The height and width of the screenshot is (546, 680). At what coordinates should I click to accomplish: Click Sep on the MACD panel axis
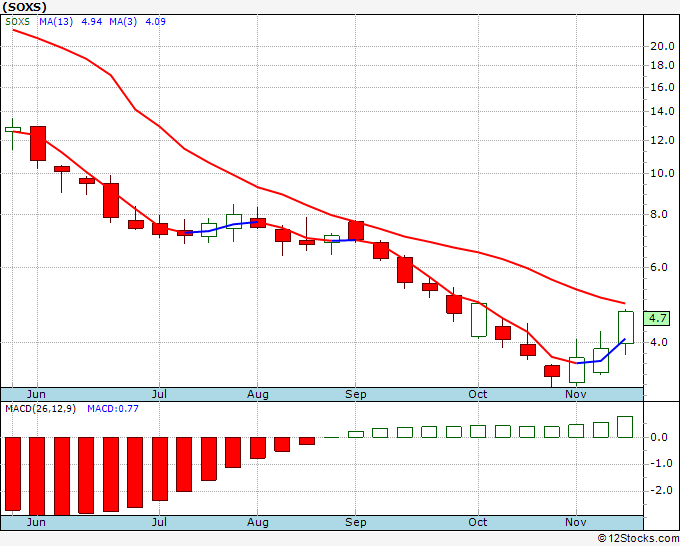[x=356, y=522]
